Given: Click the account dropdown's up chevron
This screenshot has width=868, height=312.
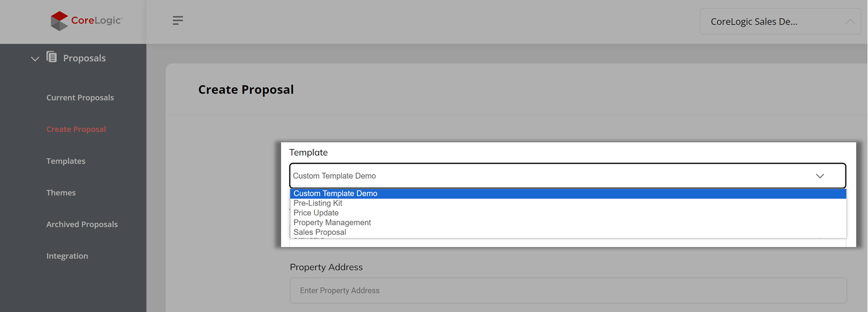Looking at the screenshot, I should pos(850,21).
